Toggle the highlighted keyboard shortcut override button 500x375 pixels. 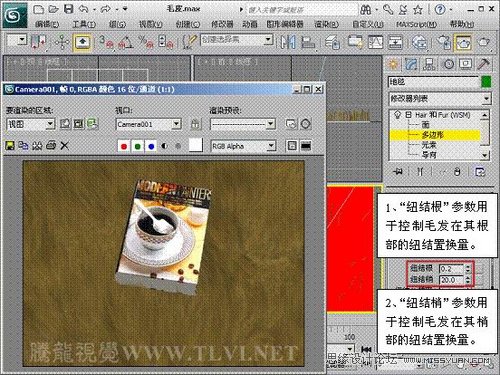82,42
